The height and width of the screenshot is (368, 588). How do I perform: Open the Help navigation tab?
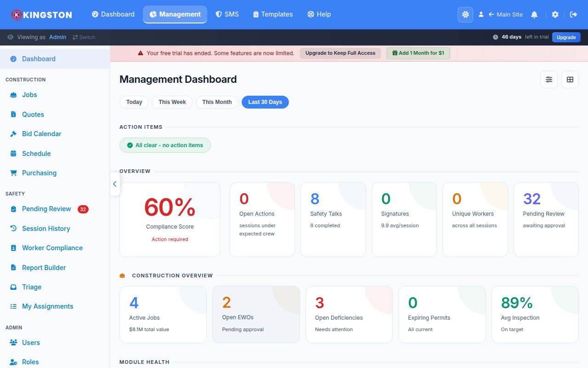(x=319, y=14)
